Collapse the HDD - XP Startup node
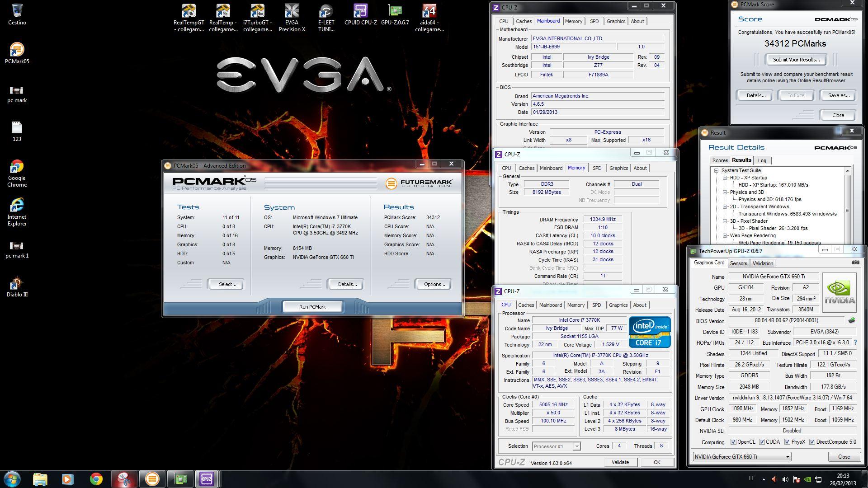Viewport: 868px width, 488px height. click(x=725, y=178)
